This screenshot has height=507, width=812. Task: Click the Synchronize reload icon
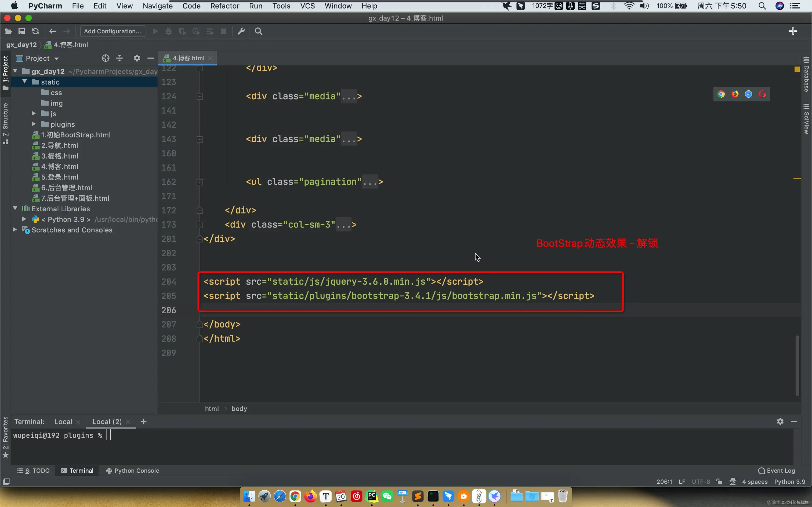click(x=35, y=31)
